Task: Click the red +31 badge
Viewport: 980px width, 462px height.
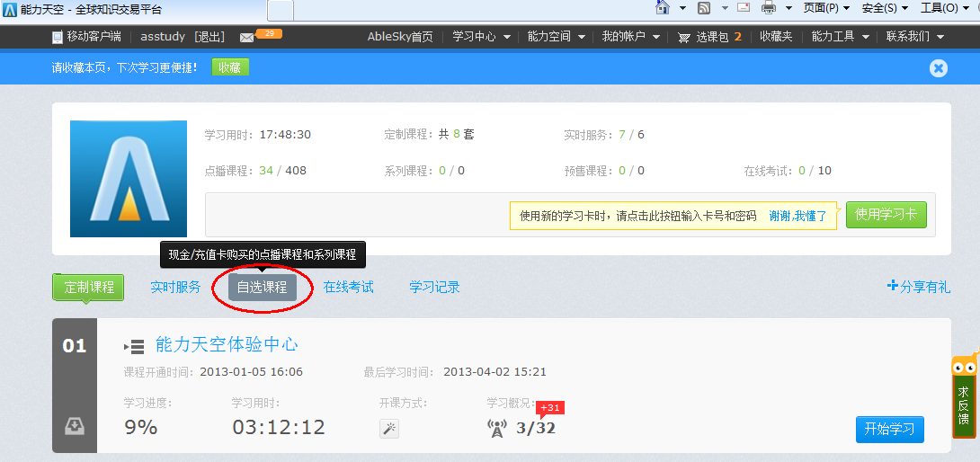Action: (x=550, y=408)
